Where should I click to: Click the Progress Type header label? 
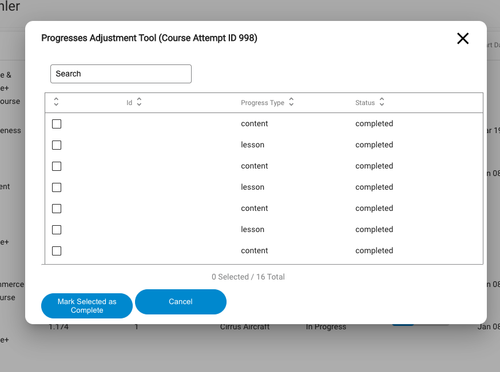pos(262,103)
